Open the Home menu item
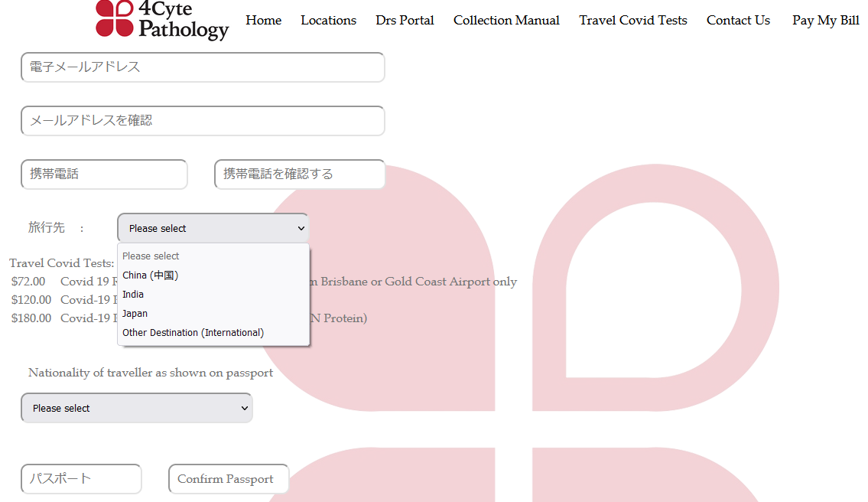Viewport: 868px width, 502px height. (x=263, y=21)
